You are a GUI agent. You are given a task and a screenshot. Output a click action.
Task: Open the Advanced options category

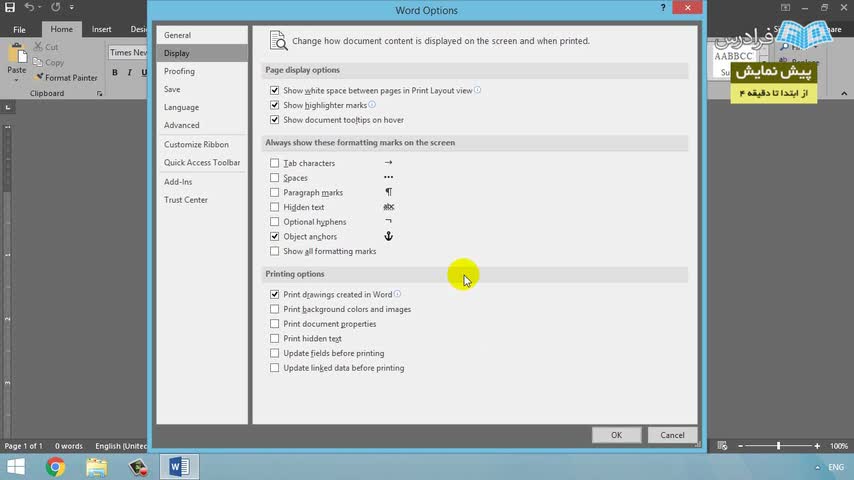click(202, 125)
